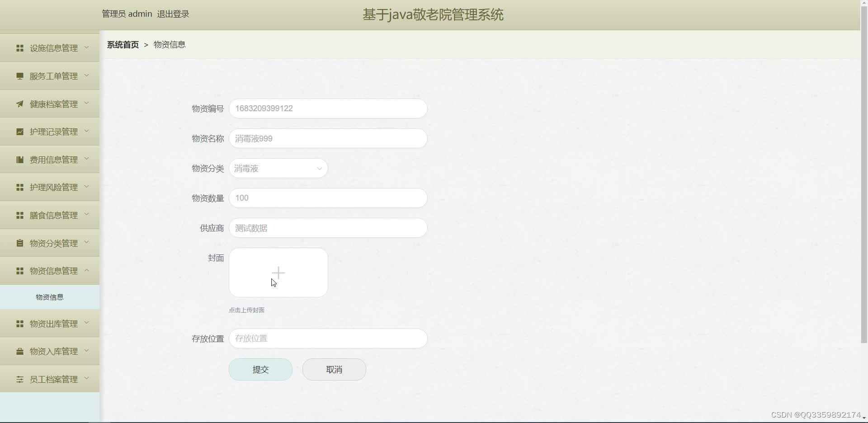Click the sliders icon beside 员工档案管理
This screenshot has width=868, height=423.
click(20, 379)
